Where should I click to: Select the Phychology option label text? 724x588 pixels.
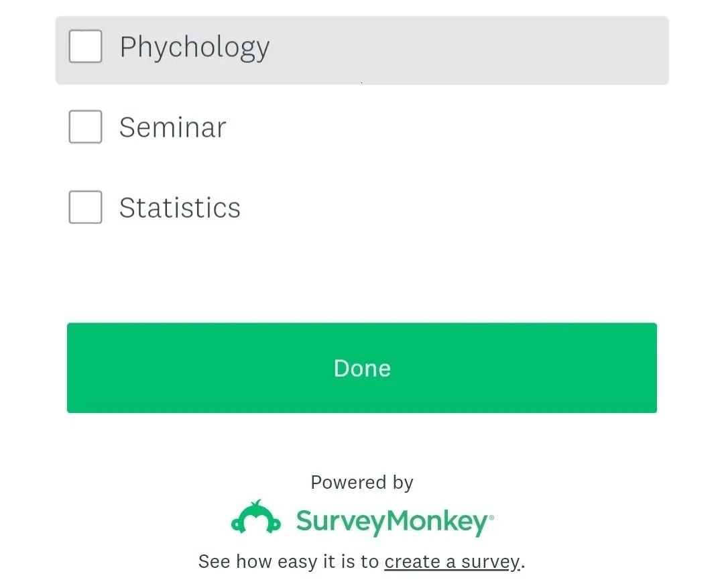click(x=194, y=48)
